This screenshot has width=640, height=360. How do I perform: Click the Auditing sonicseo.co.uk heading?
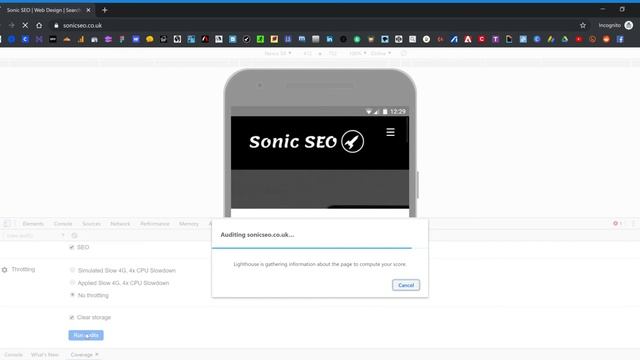pos(257,235)
